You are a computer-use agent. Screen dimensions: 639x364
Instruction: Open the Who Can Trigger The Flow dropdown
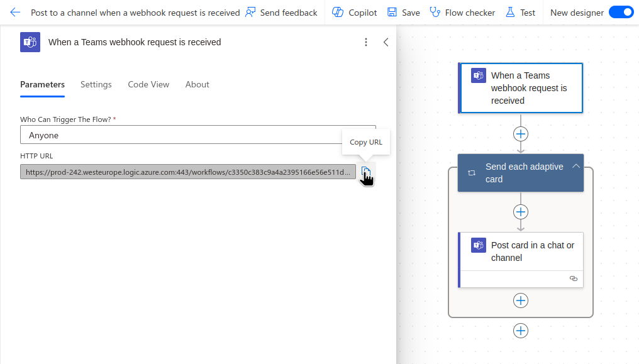click(198, 135)
